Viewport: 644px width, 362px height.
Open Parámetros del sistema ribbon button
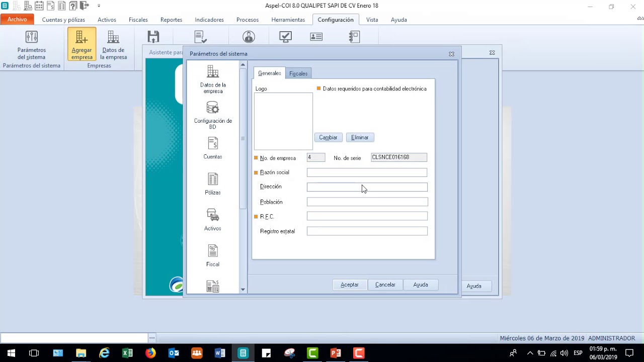click(32, 44)
